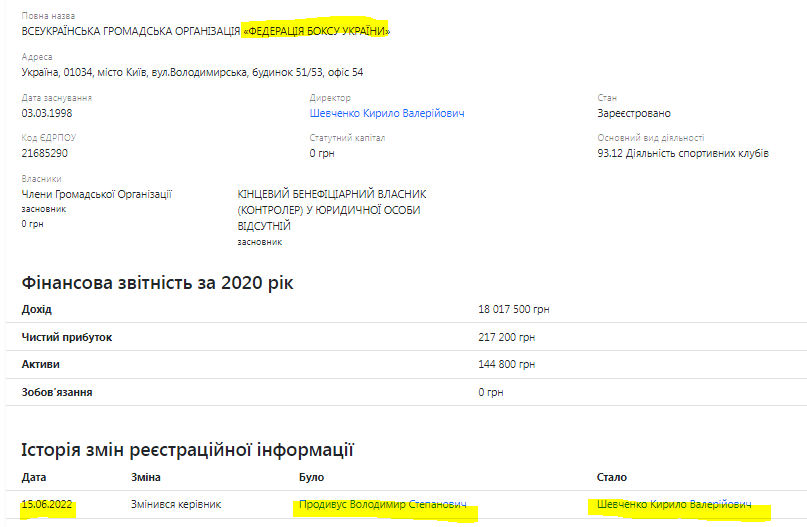Viewport: 807px width, 527px height.
Task: Click heading Фінансова звітність за 2020 рік
Action: tap(157, 282)
